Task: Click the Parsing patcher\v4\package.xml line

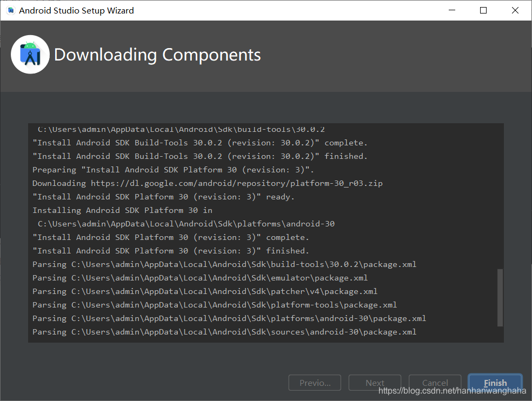Action: pyautogui.click(x=204, y=291)
